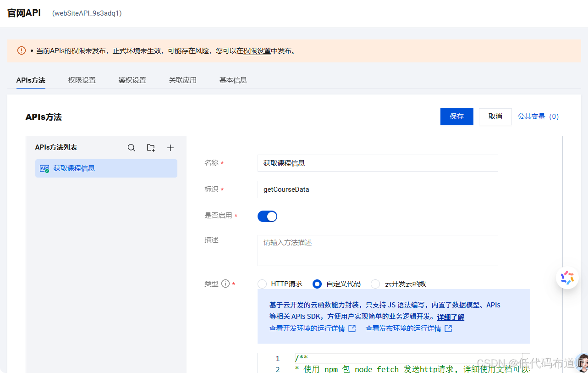588x373 pixels.
Task: Click the new folder icon in APIs方法列表
Action: pyautogui.click(x=151, y=148)
